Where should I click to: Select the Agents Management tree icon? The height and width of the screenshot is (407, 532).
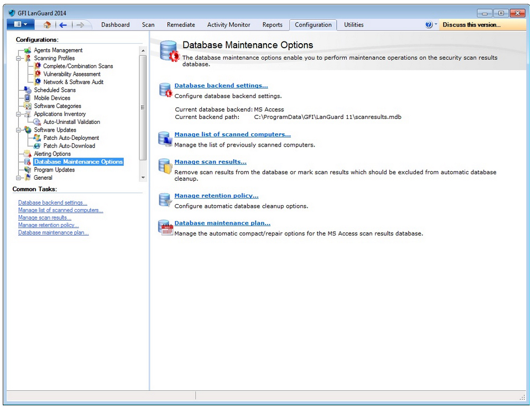point(28,50)
